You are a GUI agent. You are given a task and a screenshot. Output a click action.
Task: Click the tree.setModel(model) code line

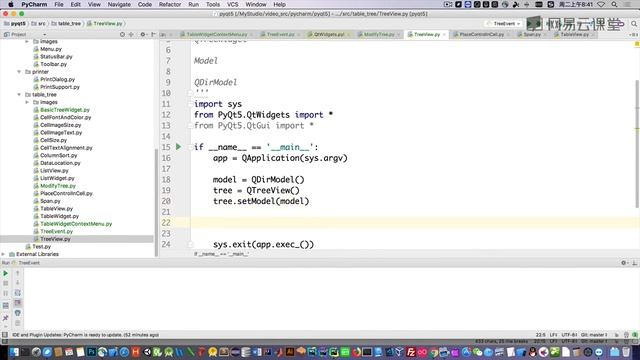pos(261,201)
